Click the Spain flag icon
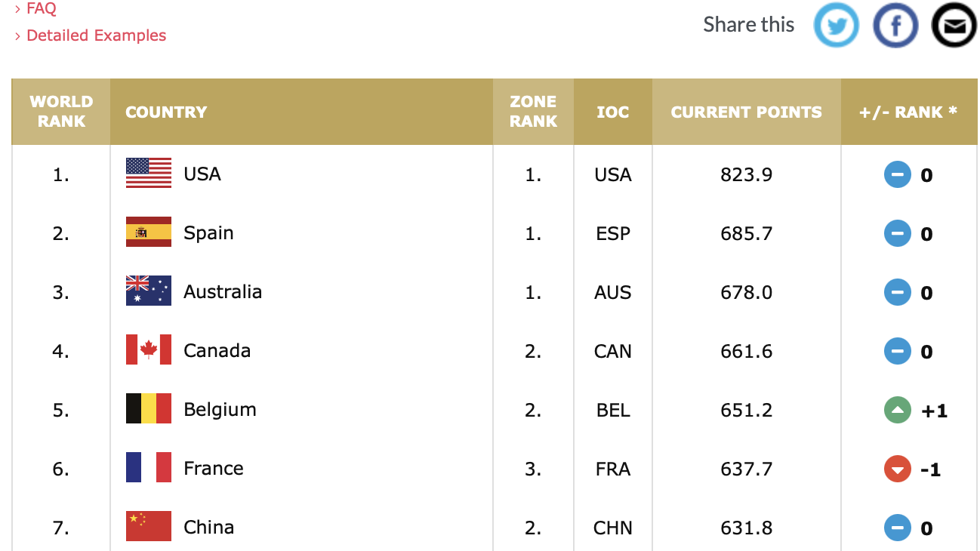 (x=149, y=232)
